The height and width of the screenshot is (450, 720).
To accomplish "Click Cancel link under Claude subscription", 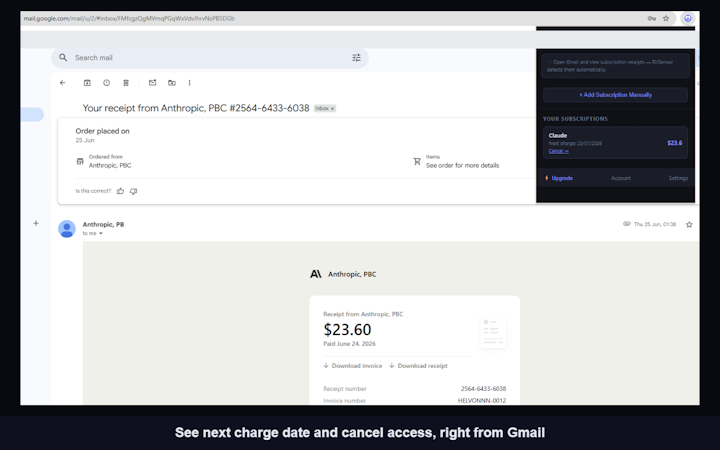I will pyautogui.click(x=558, y=151).
